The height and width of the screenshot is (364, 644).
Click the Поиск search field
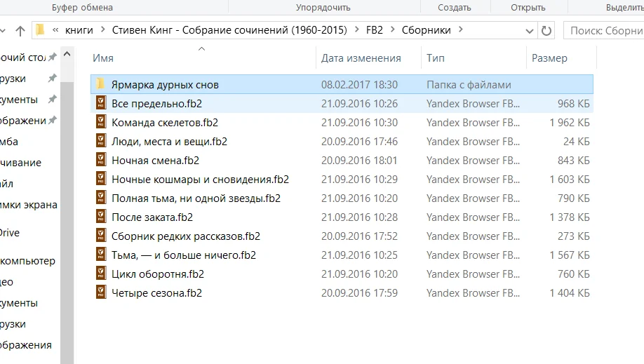pyautogui.click(x=604, y=31)
